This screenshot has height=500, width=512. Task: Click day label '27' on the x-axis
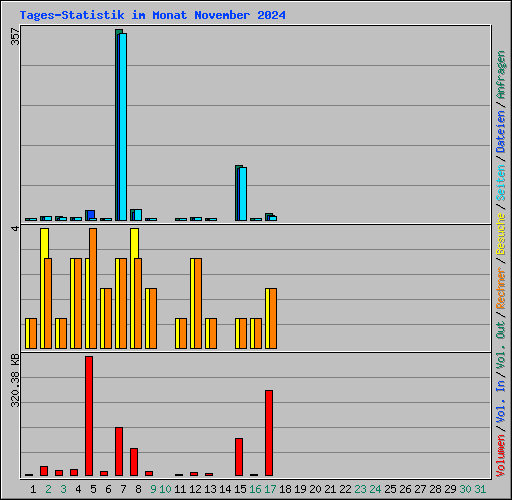click(x=420, y=489)
